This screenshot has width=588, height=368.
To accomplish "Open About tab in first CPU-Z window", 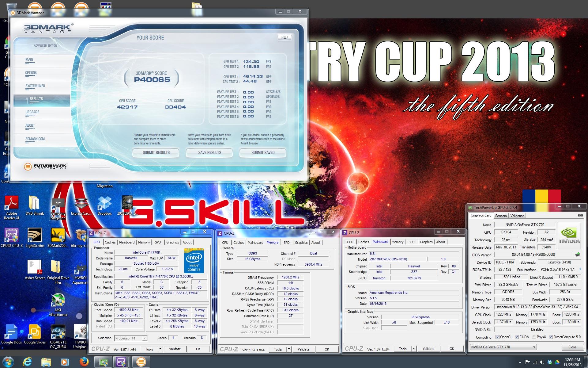I will (187, 242).
